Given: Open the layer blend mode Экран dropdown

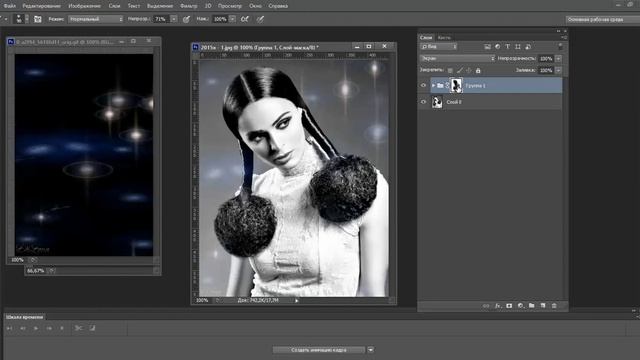Looking at the screenshot, I should (458, 59).
